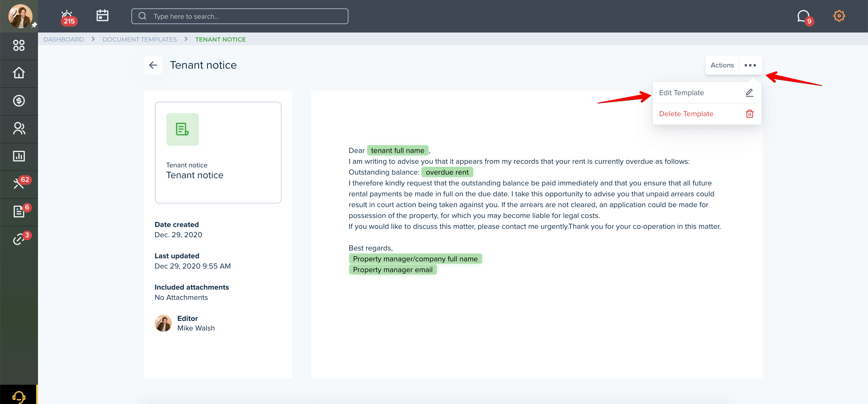The image size is (868, 404).
Task: Open the accounting dollar icon in sidebar
Action: pyautogui.click(x=19, y=101)
